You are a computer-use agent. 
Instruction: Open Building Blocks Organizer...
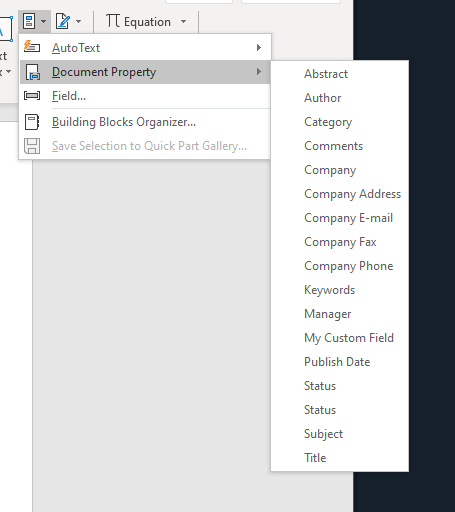[x=145, y=122]
